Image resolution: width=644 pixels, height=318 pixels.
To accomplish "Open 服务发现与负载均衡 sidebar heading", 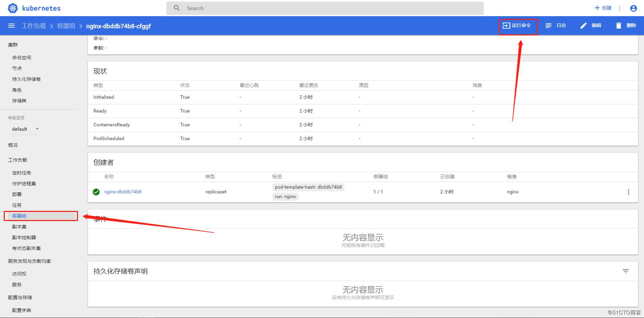I will pos(29,261).
